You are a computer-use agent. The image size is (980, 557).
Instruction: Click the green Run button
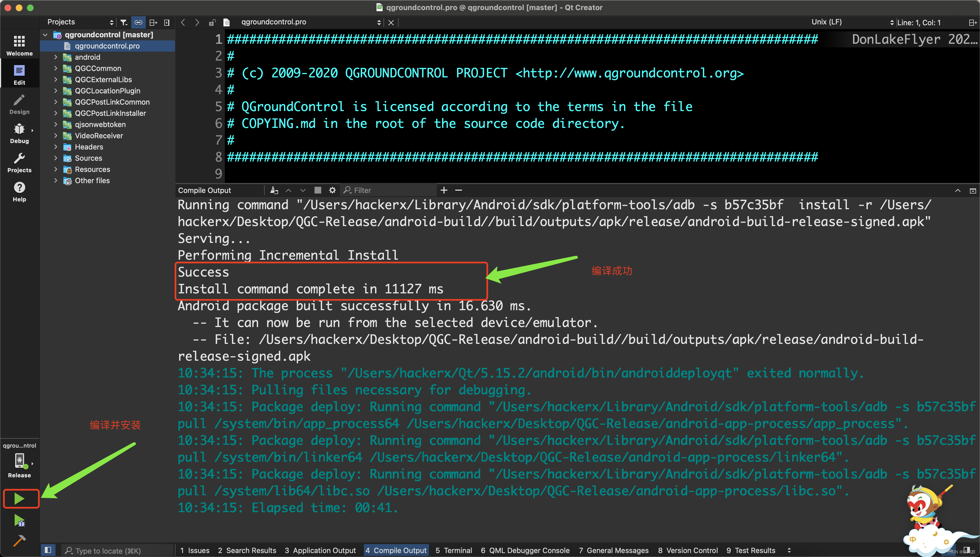click(19, 498)
